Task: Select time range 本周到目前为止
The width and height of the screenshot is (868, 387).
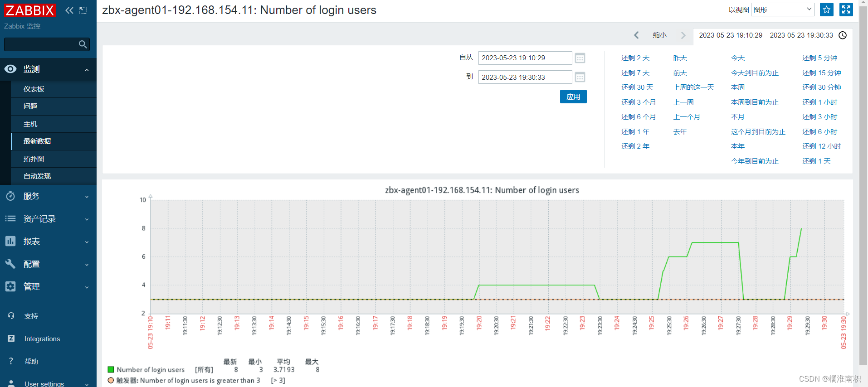Action: coord(755,102)
